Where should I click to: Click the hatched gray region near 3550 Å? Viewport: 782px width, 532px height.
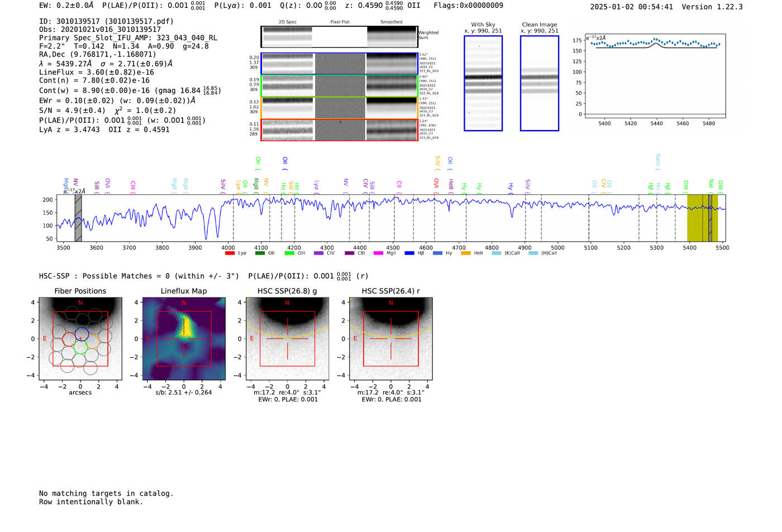(x=78, y=218)
